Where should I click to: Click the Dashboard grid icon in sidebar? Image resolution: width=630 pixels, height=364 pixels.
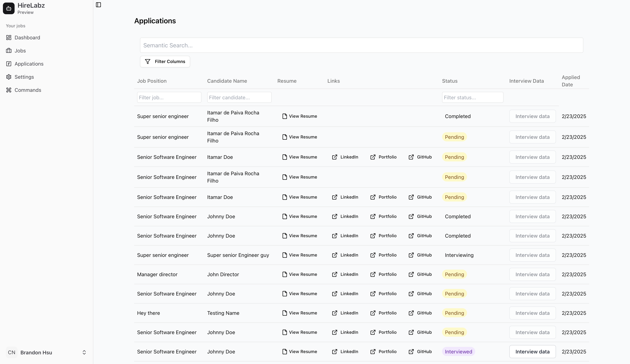tap(9, 38)
